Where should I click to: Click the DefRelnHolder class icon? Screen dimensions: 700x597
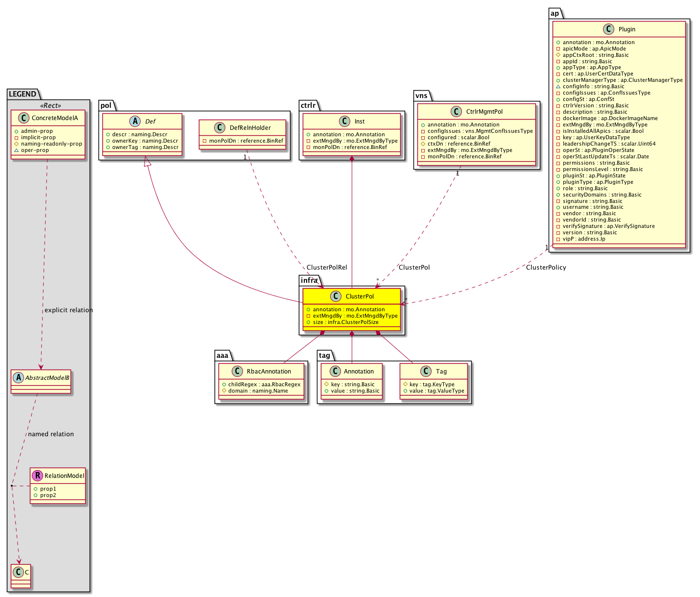click(219, 127)
